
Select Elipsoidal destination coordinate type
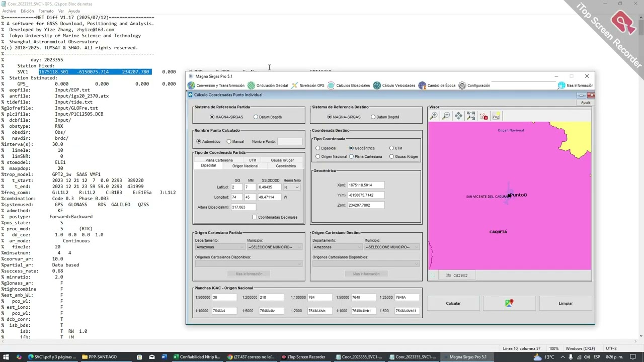326,148
